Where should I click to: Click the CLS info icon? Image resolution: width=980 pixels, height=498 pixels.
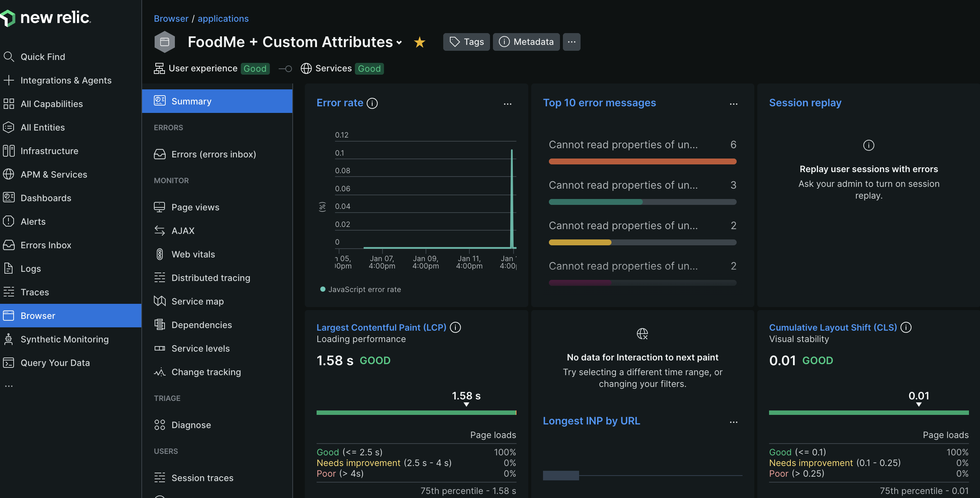(906, 327)
